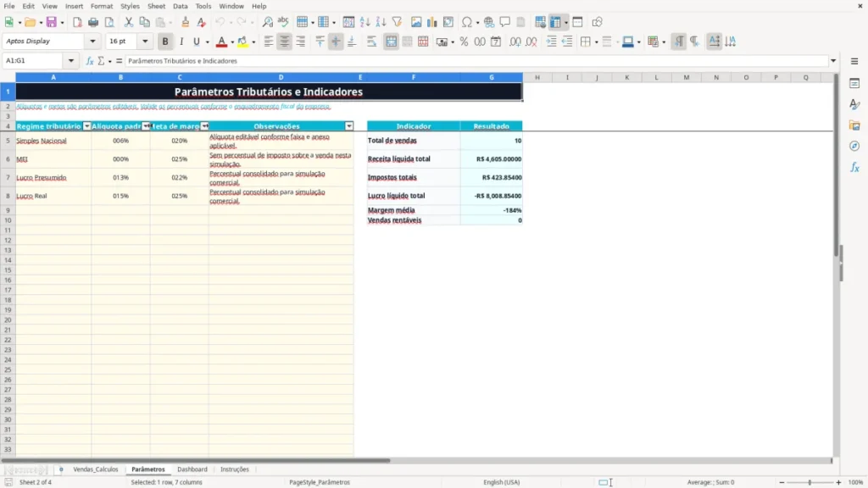Format the cells as currency

442,42
